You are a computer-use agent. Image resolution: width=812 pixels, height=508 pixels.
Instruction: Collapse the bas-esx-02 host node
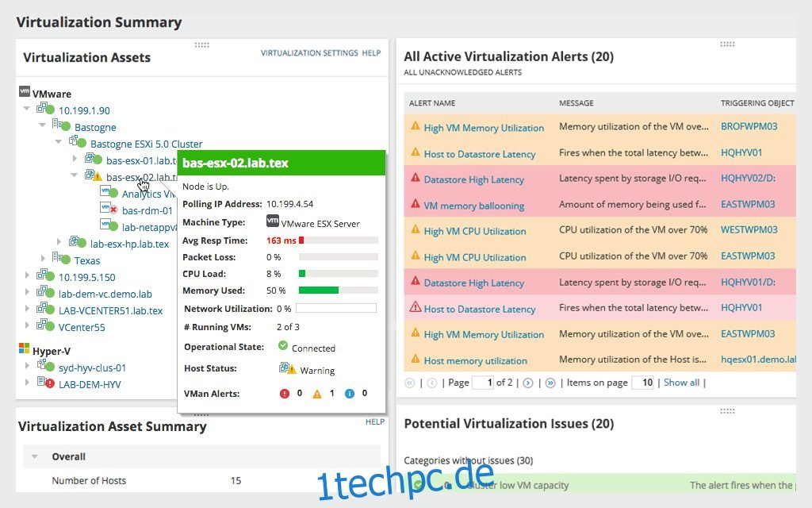(75, 175)
